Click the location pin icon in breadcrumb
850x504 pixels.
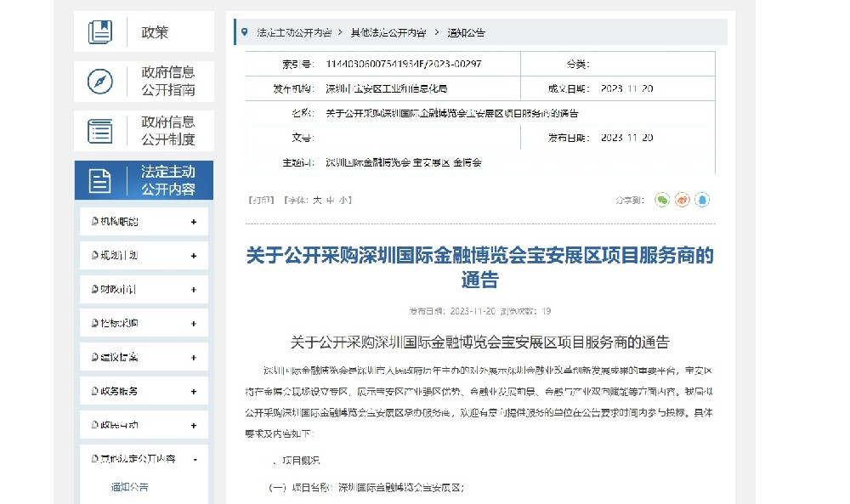[x=245, y=32]
